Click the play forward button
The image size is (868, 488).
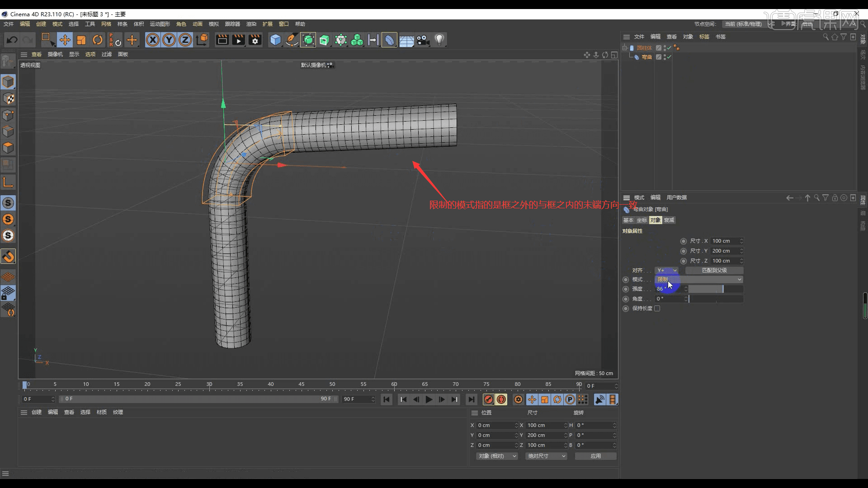click(x=429, y=399)
